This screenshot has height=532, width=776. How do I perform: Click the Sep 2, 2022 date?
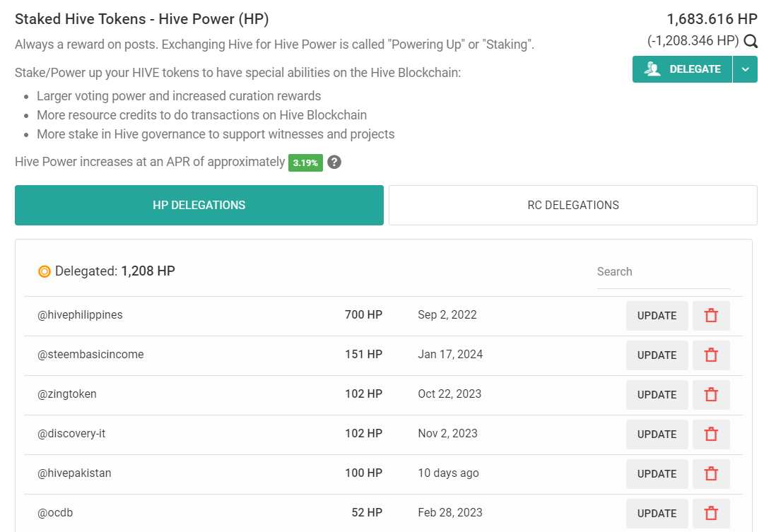point(447,314)
